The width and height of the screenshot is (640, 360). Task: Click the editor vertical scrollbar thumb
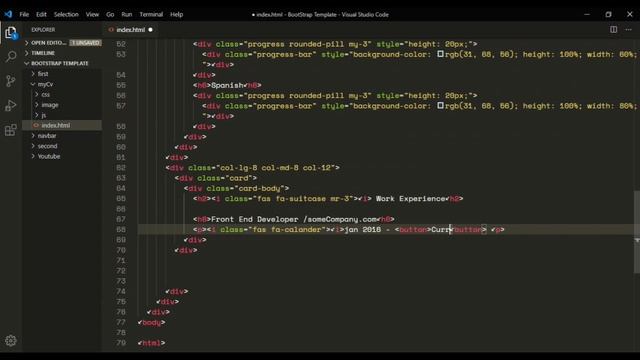pyautogui.click(x=637, y=231)
